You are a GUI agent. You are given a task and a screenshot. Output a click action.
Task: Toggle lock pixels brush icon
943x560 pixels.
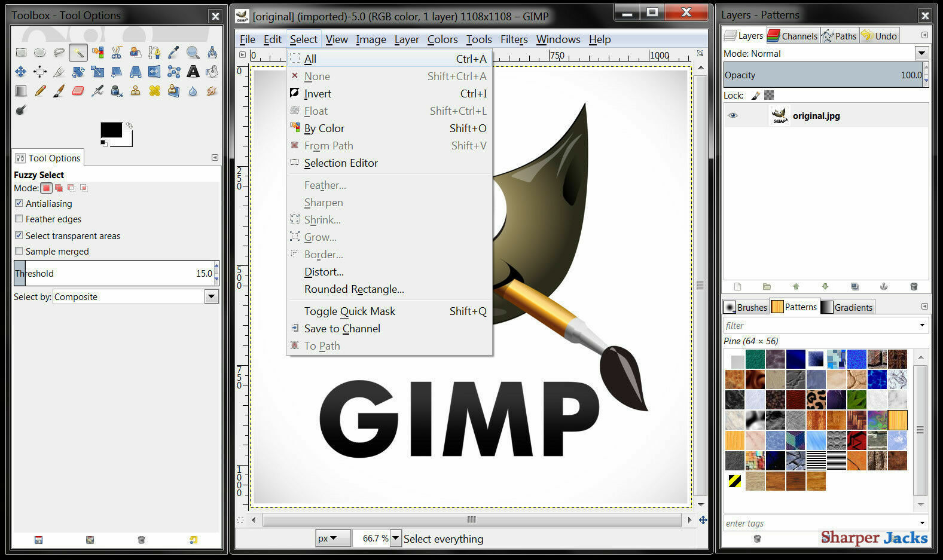coord(756,95)
